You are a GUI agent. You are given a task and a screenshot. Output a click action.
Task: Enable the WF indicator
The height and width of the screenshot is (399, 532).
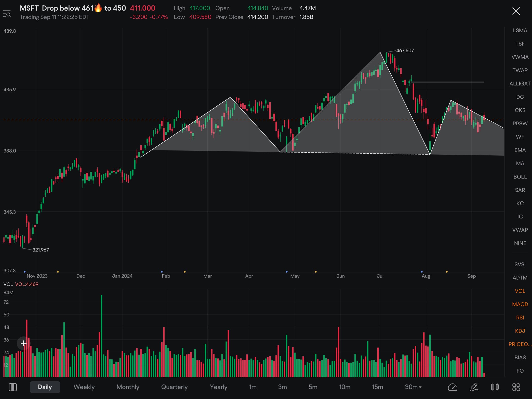[x=520, y=137]
